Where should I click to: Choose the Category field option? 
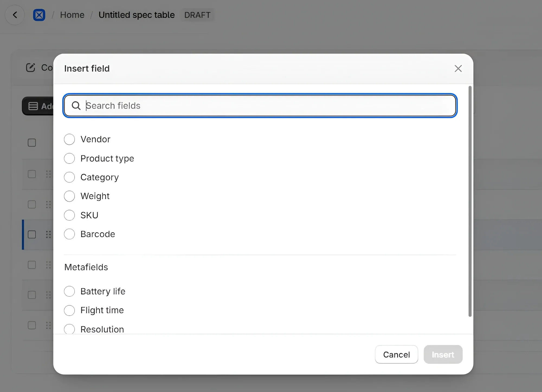69,177
